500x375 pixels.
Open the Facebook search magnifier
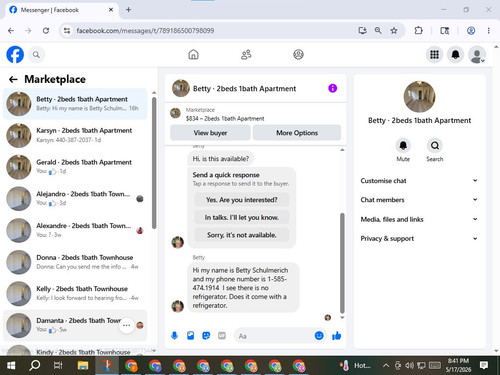click(x=36, y=55)
